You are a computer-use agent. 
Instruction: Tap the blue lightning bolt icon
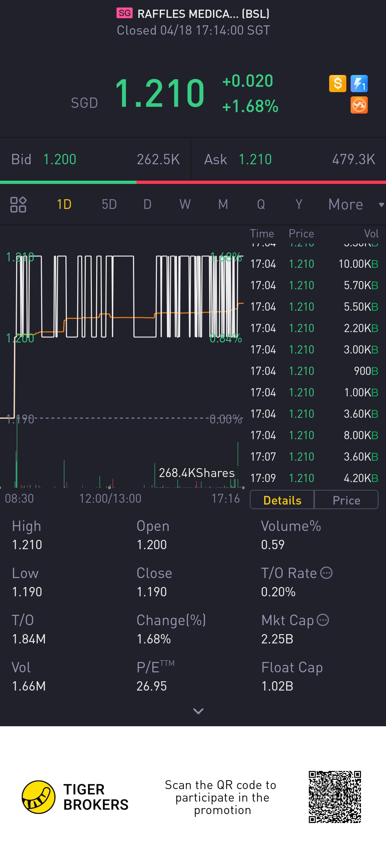coord(359,84)
